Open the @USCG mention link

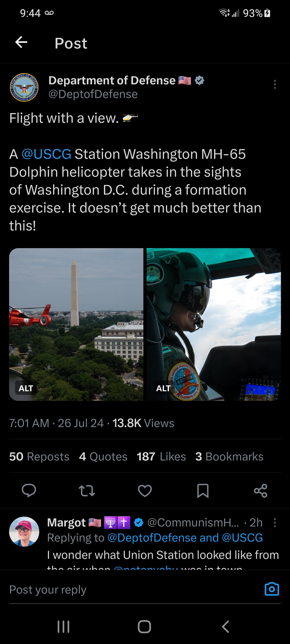(x=46, y=154)
